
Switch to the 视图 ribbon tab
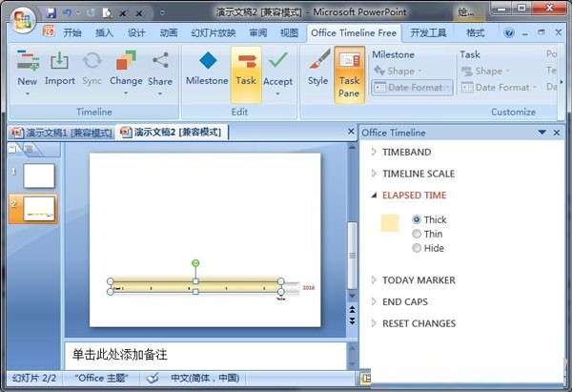tap(289, 33)
